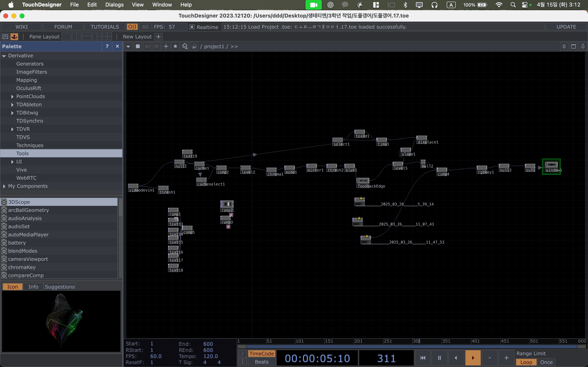588x367 pixels.
Task: Click frame 401 on the timeline ruler
Action: coord(472,341)
